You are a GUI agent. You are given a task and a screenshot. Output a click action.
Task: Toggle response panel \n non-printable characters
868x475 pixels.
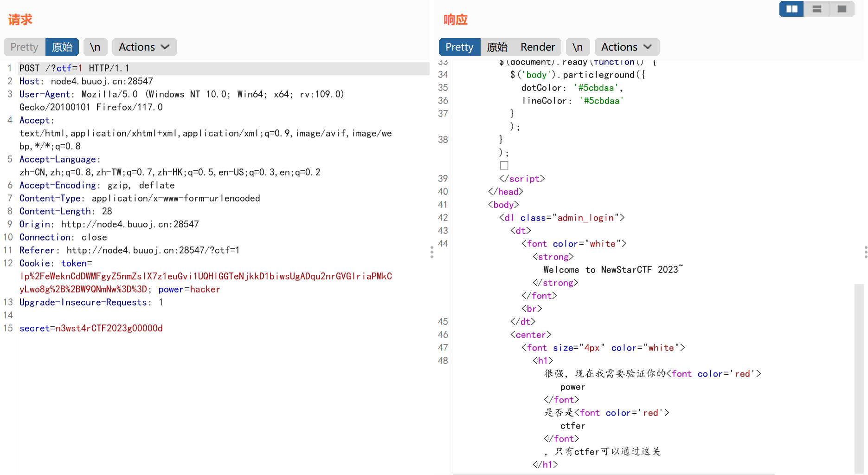click(x=578, y=47)
